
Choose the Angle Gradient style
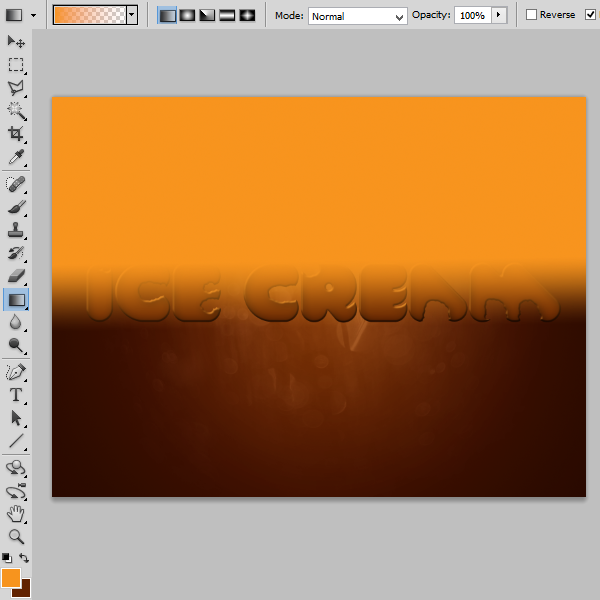(x=207, y=15)
